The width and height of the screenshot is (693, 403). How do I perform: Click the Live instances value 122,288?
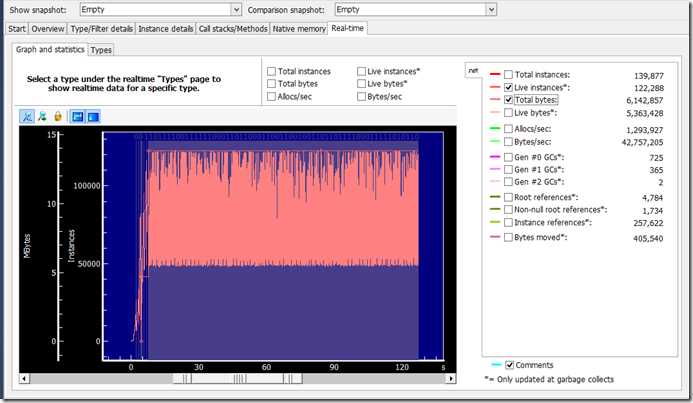pyautogui.click(x=649, y=88)
